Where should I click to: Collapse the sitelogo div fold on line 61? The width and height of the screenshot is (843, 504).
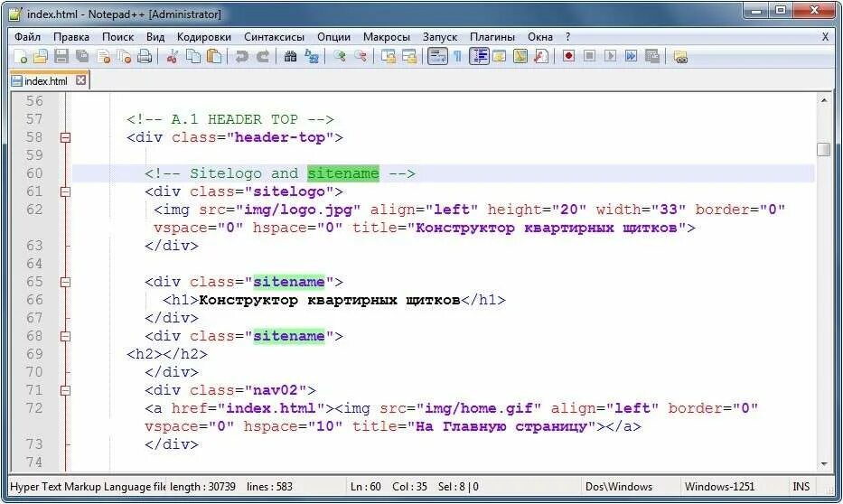(66, 191)
